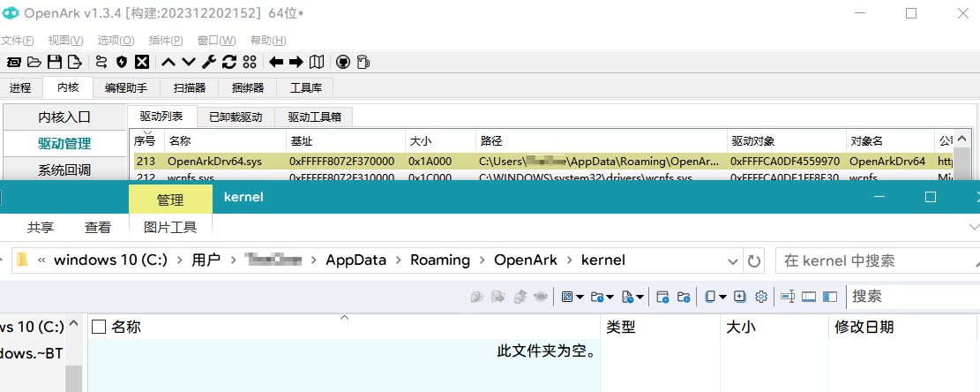Viewport: 980px width, 392px height.
Task: Click the open folder toolbar icon
Action: (x=34, y=62)
